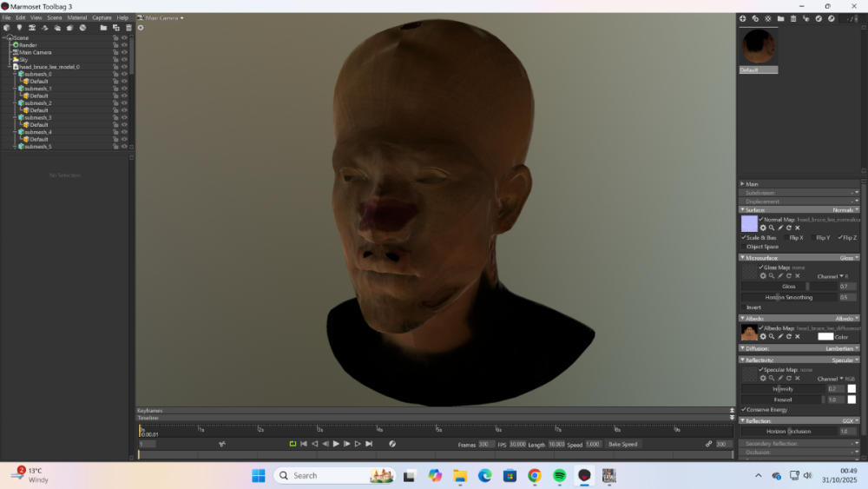The image size is (868, 489).
Task: Open the Main Camera viewport dropdown
Action: pos(164,17)
